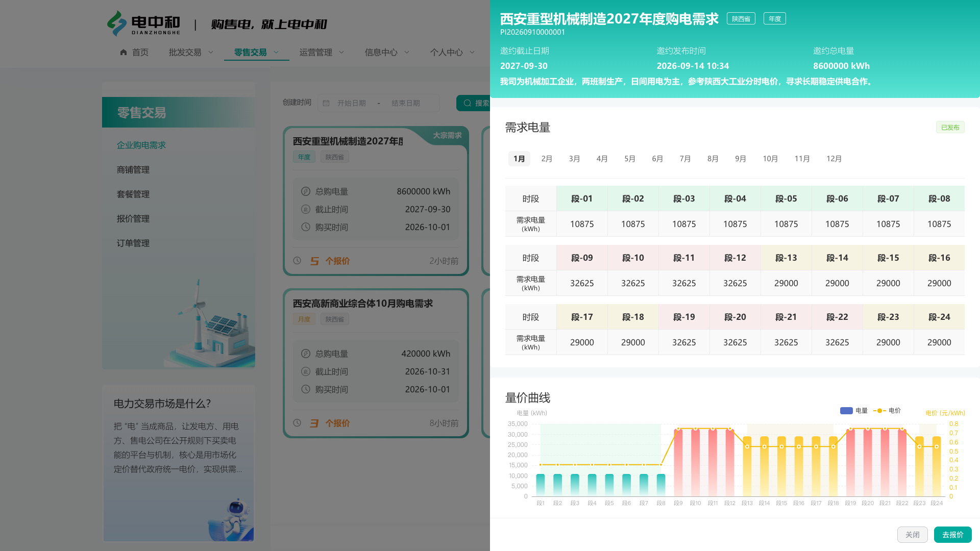Click the 段-09 column header
The image size is (980, 551).
(582, 258)
